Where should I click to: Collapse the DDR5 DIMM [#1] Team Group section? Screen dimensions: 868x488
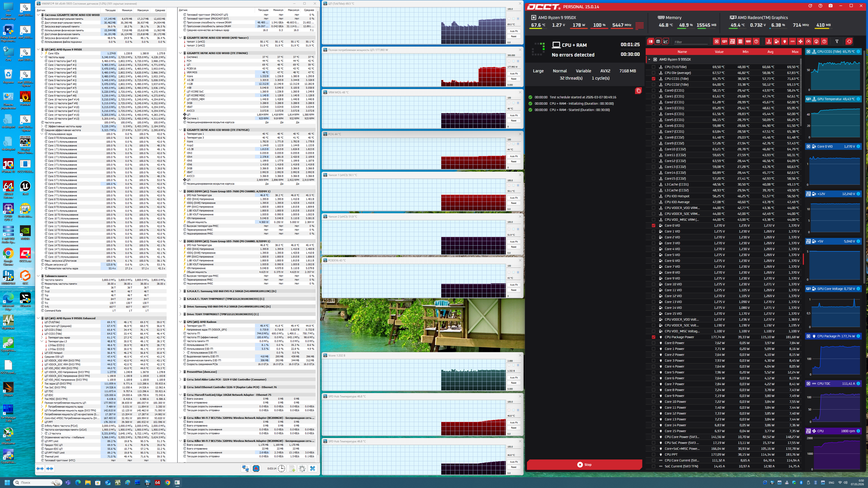[181, 191]
